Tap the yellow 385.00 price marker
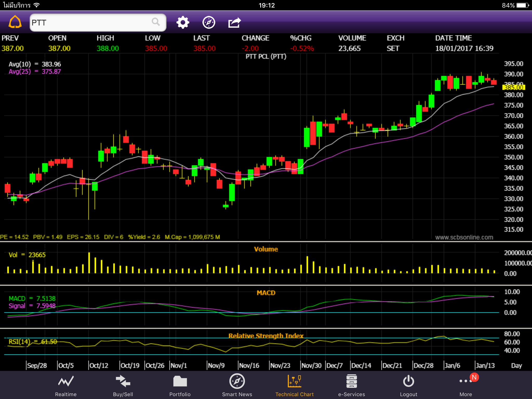This screenshot has width=532, height=399. pyautogui.click(x=514, y=88)
